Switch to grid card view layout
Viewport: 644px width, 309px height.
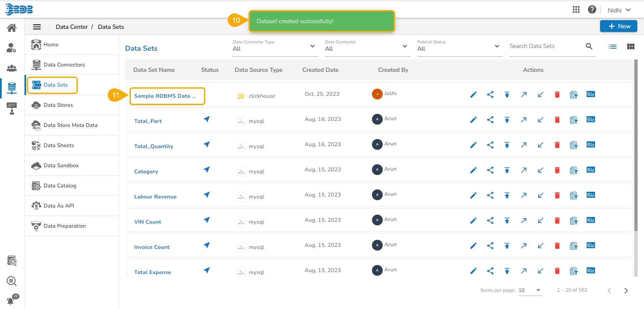coord(631,47)
